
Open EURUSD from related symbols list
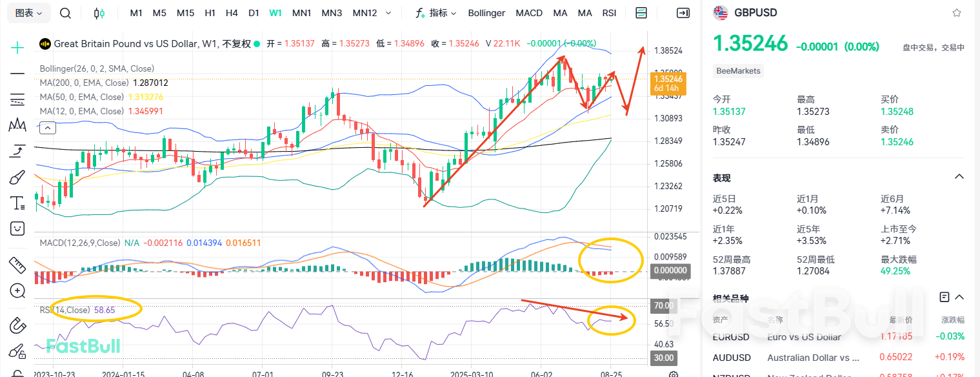[x=730, y=336]
